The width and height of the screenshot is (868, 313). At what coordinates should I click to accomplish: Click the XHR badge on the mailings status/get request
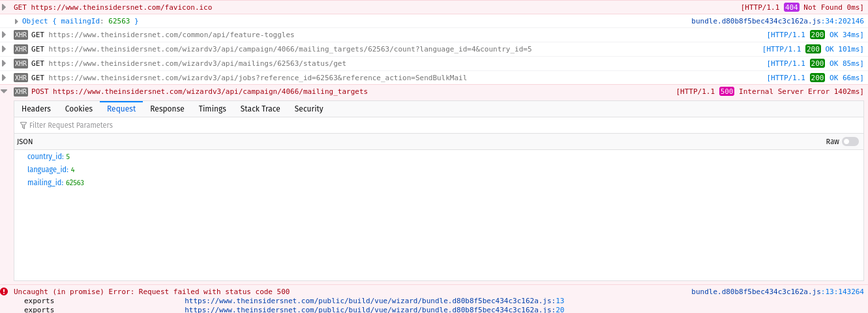coord(21,63)
